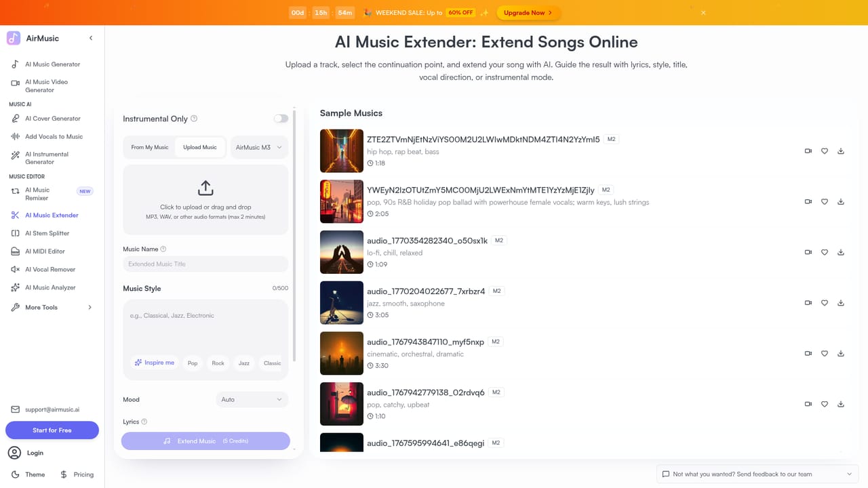Switch to the Theme toggle
Image resolution: width=868 pixels, height=488 pixels.
click(x=28, y=474)
